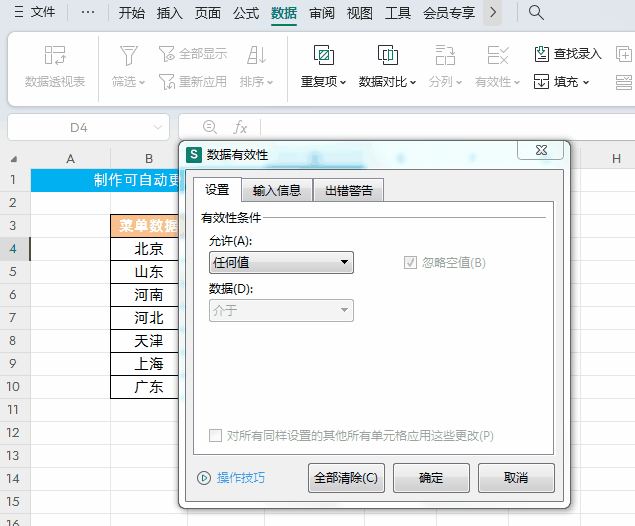The height and width of the screenshot is (526, 635).
Task: Click the 数据对比 data compare icon
Action: [x=388, y=55]
